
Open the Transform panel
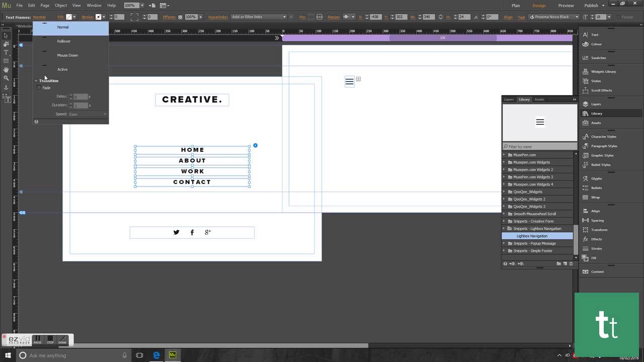tap(599, 230)
